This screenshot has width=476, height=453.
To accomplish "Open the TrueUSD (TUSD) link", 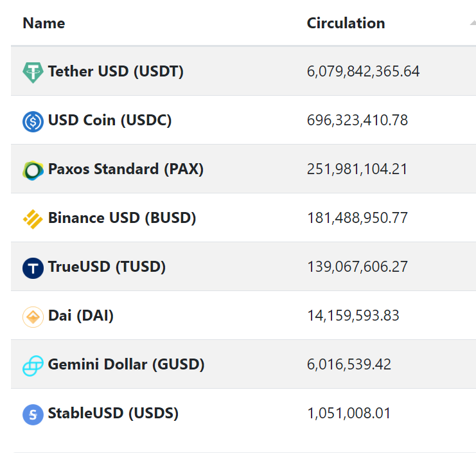I will point(107,267).
